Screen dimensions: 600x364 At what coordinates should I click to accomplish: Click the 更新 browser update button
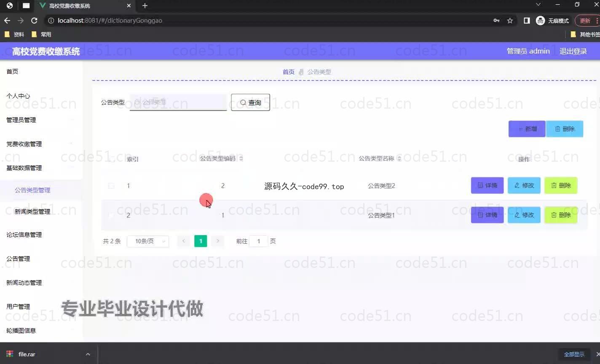pyautogui.click(x=587, y=21)
